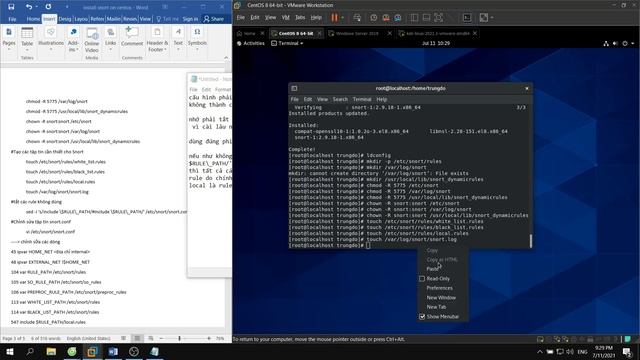Open the Add-ins dropdown

[73, 38]
